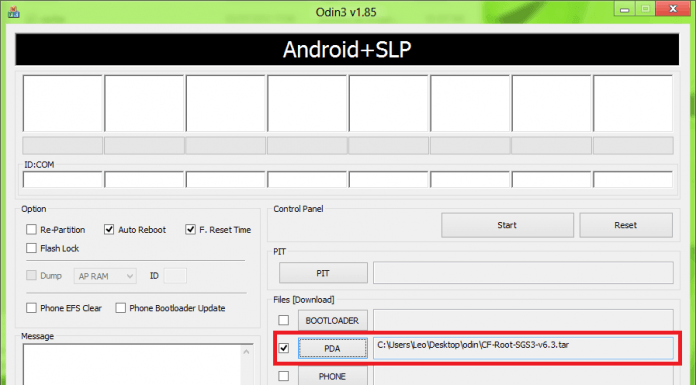The height and width of the screenshot is (385, 696).
Task: Click the Start button
Action: click(507, 225)
